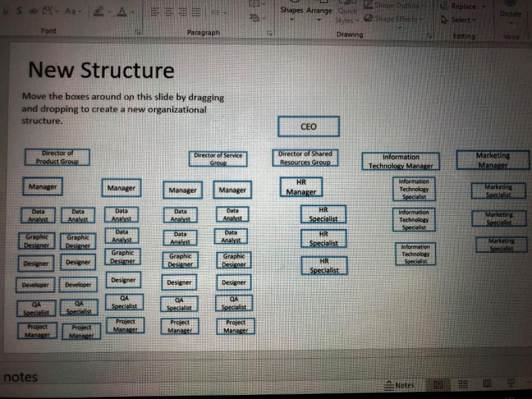Open the Shapes gallery menu
Viewport: 532px width, 399px height.
pos(291,11)
